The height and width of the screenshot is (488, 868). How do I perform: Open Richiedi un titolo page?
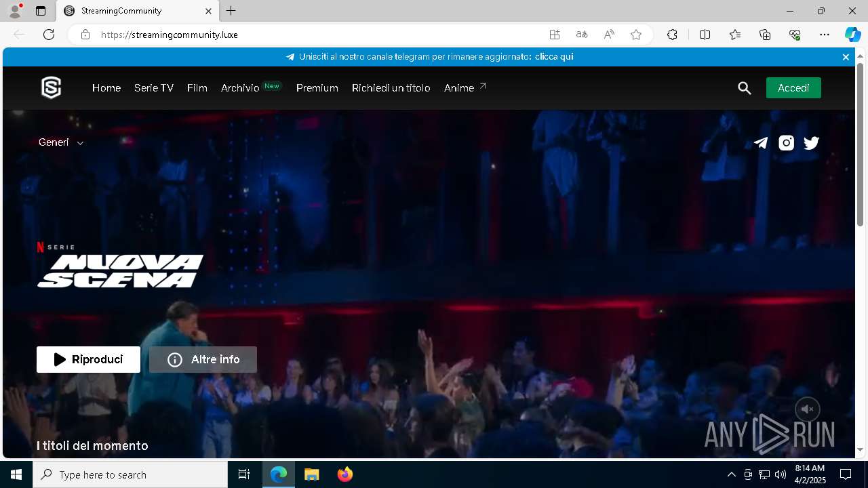391,88
